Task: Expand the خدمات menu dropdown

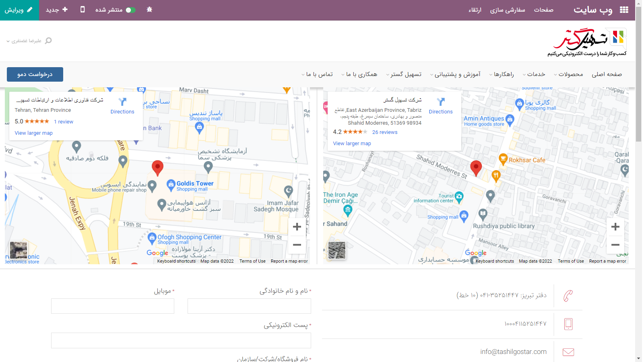Action: pos(534,74)
